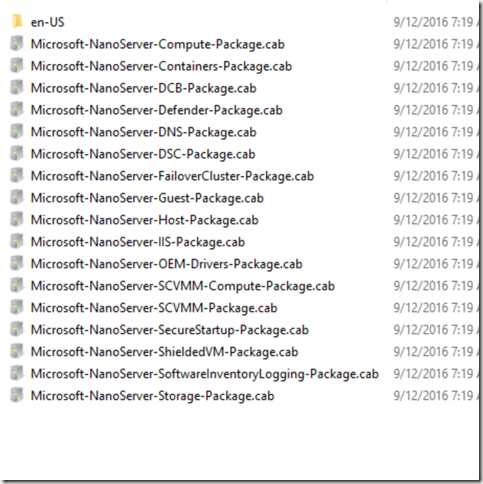Image resolution: width=483 pixels, height=484 pixels.
Task: Click the Compute-Package cab file icon
Action: tap(17, 44)
